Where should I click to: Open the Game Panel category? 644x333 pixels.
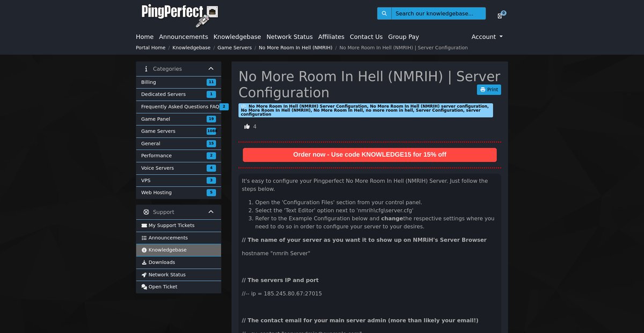pos(179,119)
